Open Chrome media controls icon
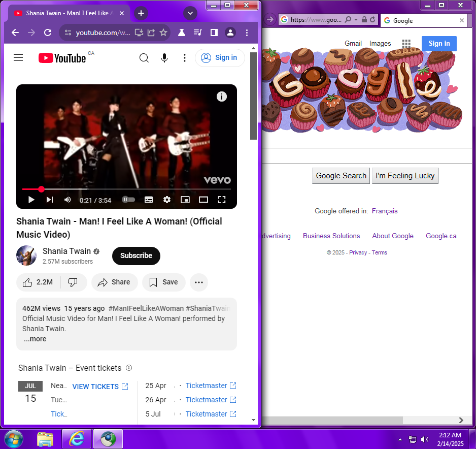The image size is (476, 449). click(x=198, y=33)
